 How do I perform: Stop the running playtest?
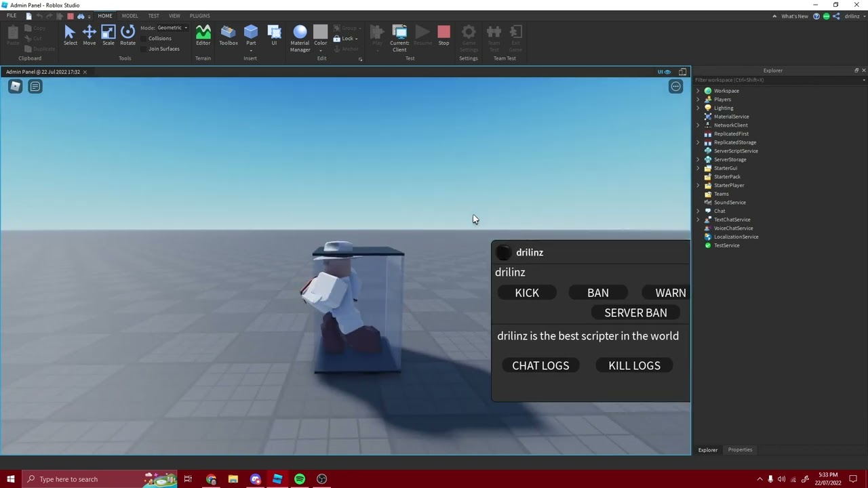(443, 35)
